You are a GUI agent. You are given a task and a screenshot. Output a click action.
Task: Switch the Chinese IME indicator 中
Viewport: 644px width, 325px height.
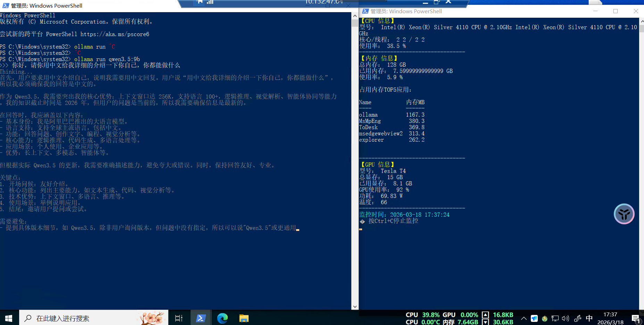[x=589, y=318]
